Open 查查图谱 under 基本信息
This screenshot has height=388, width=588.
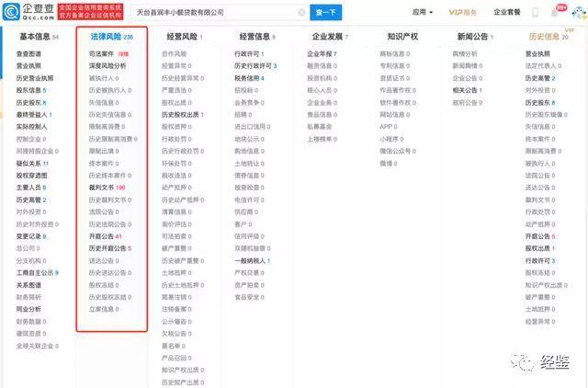pyautogui.click(x=28, y=53)
